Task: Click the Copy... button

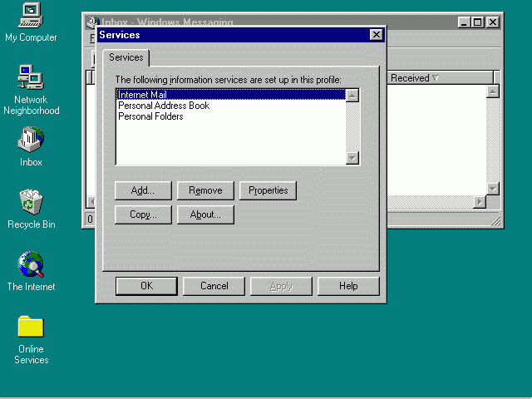Action: point(143,214)
